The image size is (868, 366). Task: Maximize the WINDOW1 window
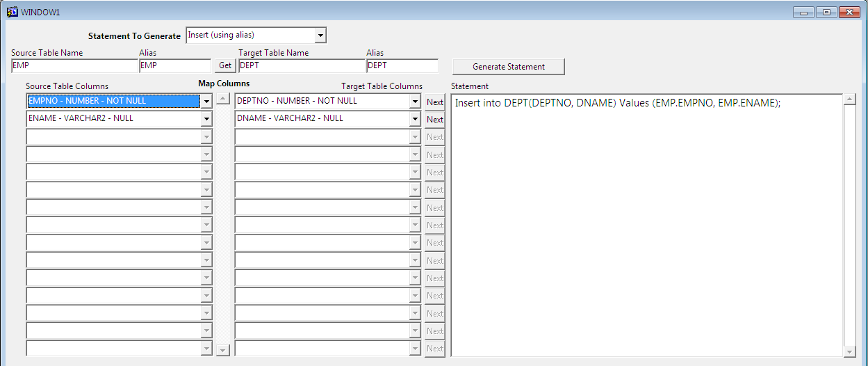(x=826, y=12)
